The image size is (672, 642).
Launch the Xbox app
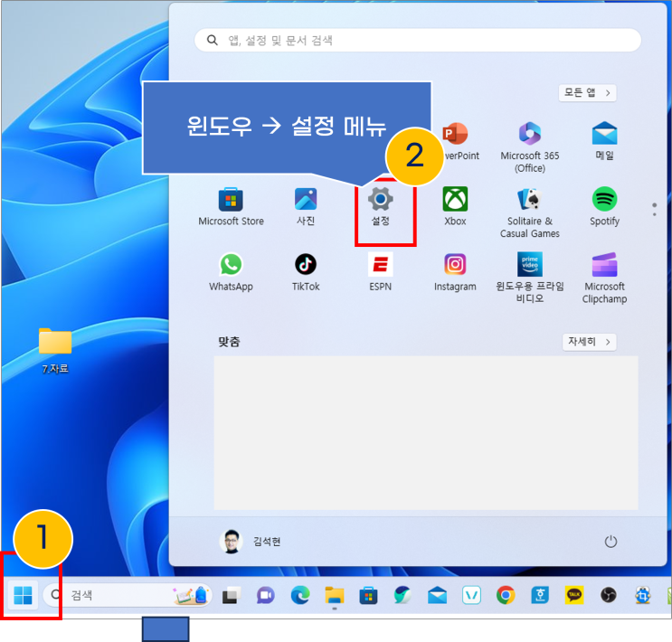point(455,206)
